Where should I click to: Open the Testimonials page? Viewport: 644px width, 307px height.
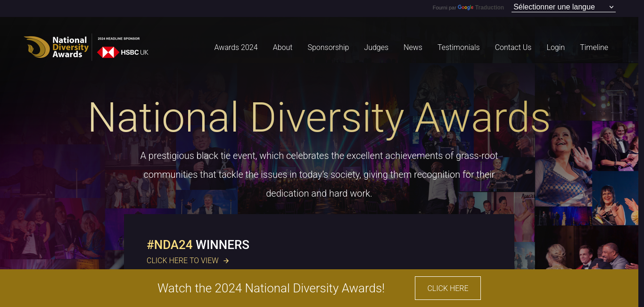point(458,48)
